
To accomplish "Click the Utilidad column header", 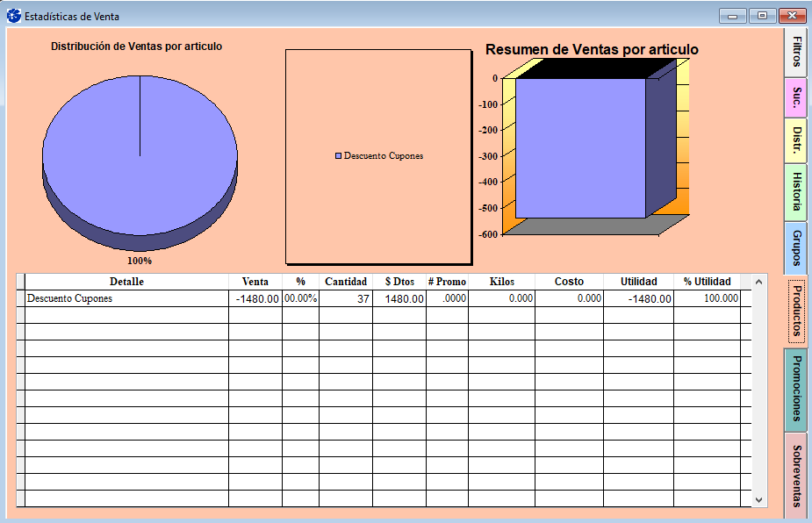I will [638, 282].
